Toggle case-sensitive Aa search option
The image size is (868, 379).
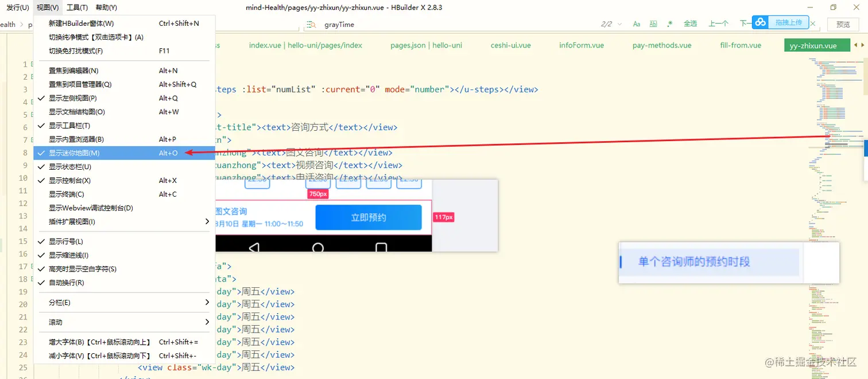637,24
